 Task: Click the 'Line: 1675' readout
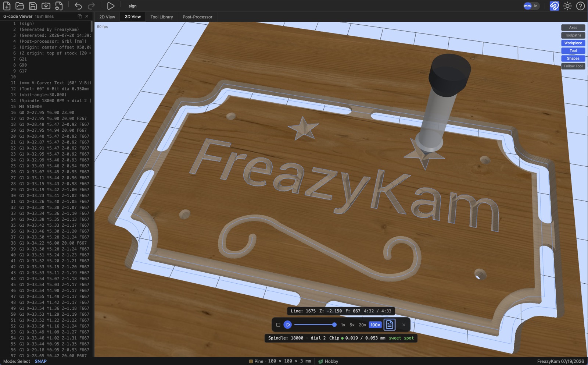coord(303,311)
